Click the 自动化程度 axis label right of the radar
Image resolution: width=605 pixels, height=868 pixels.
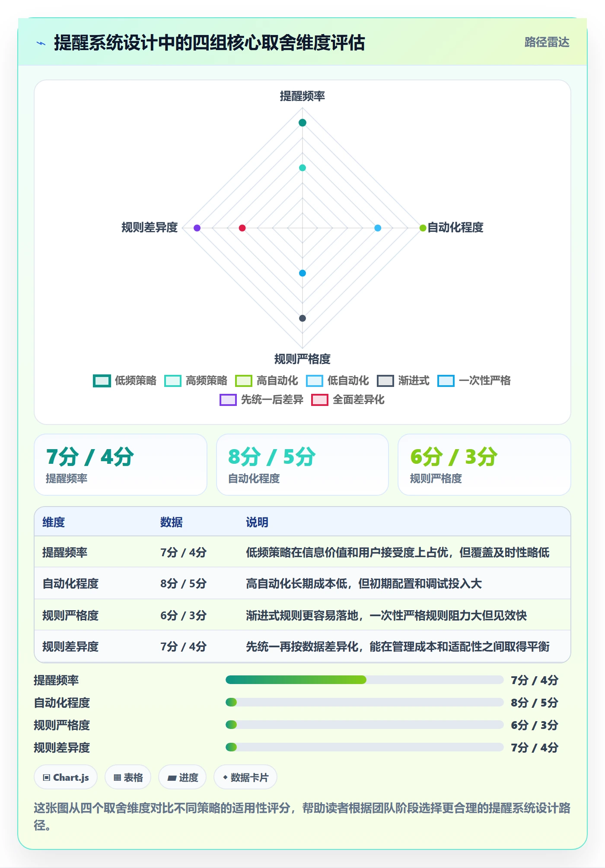455,228
